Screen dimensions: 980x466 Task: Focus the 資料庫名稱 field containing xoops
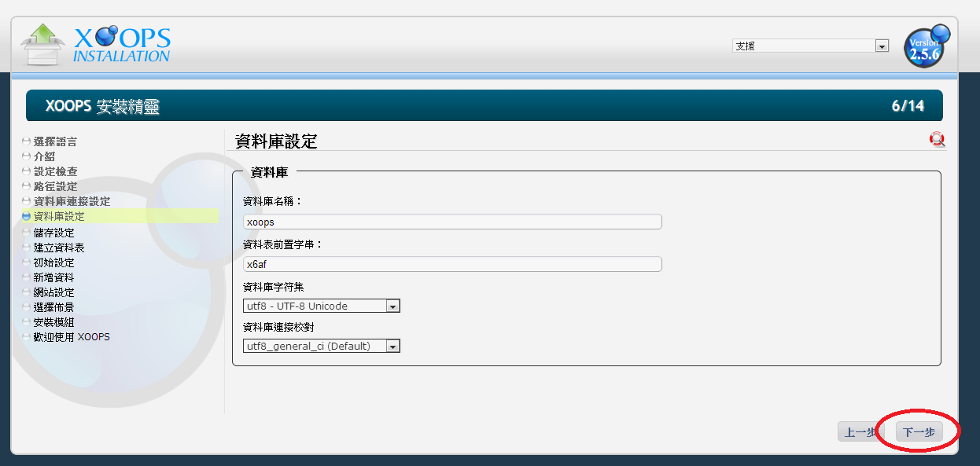tap(452, 222)
